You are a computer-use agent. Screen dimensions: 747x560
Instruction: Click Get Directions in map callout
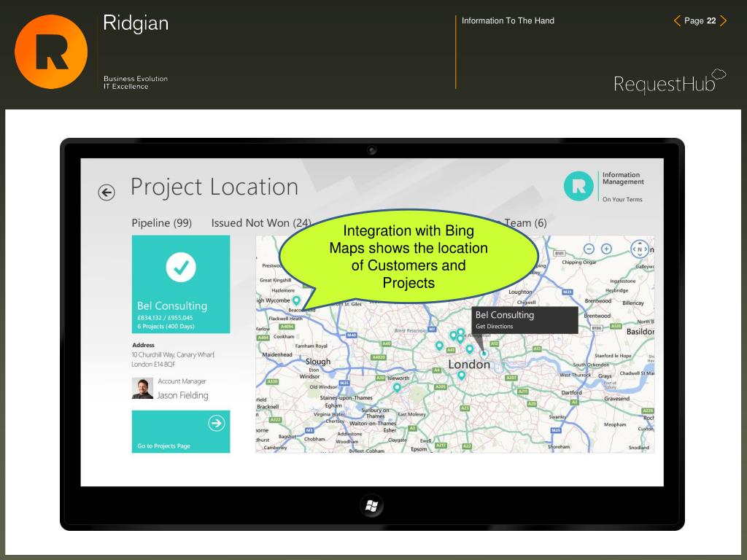tap(495, 326)
